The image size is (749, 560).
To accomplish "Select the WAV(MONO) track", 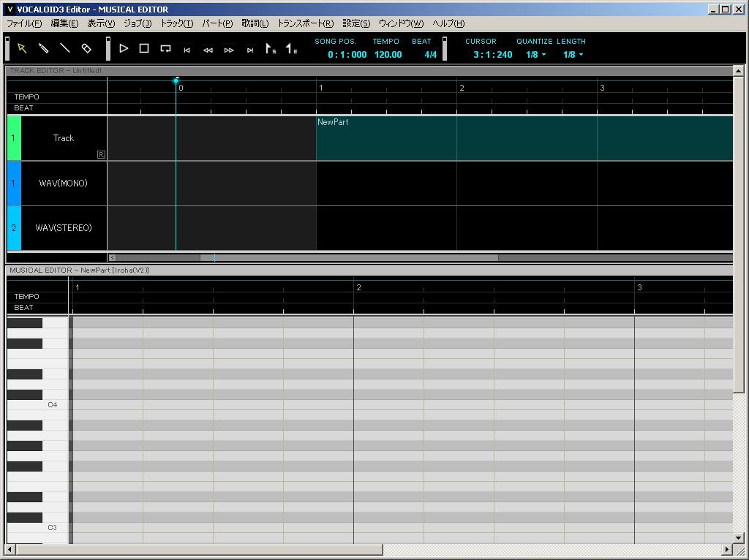I will click(x=64, y=183).
